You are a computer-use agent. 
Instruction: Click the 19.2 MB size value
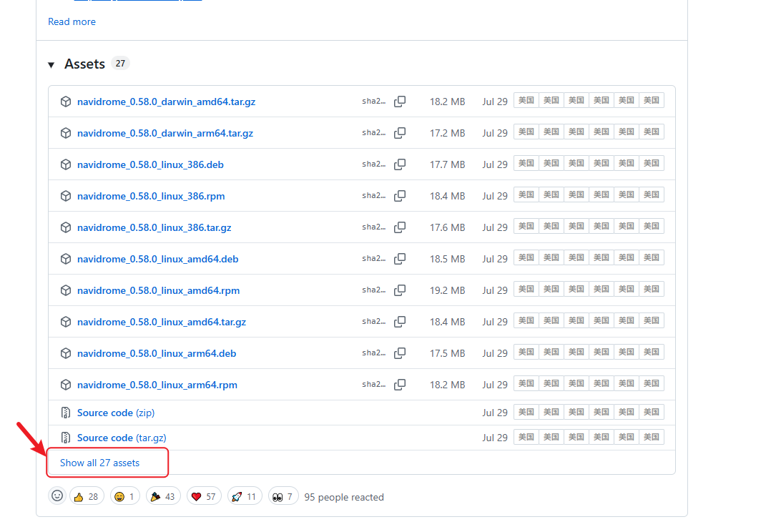tap(447, 290)
